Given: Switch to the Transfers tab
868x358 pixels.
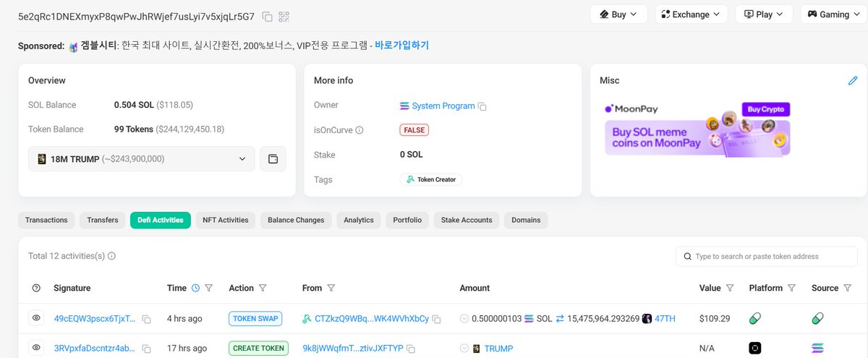Looking at the screenshot, I should pos(103,220).
